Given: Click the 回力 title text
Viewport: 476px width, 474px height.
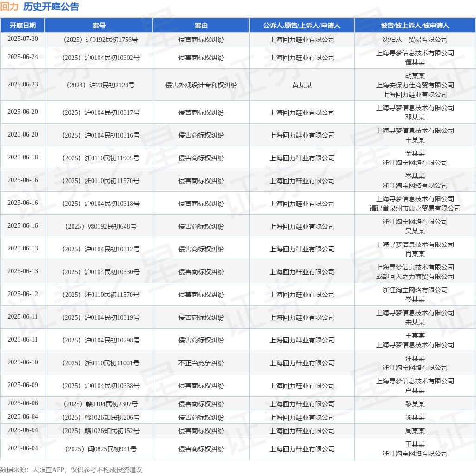Looking at the screenshot, I should point(9,7).
